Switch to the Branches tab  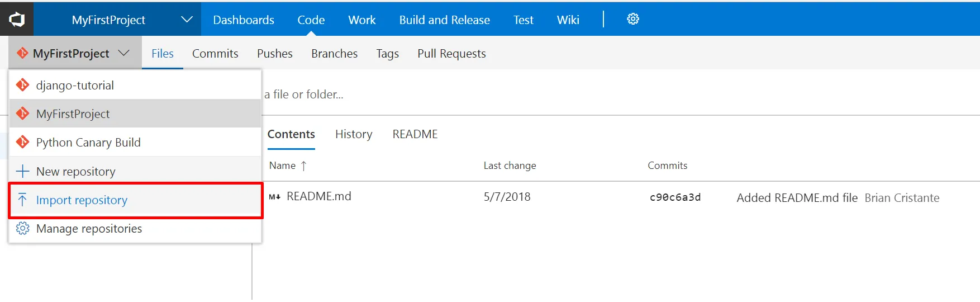(334, 54)
